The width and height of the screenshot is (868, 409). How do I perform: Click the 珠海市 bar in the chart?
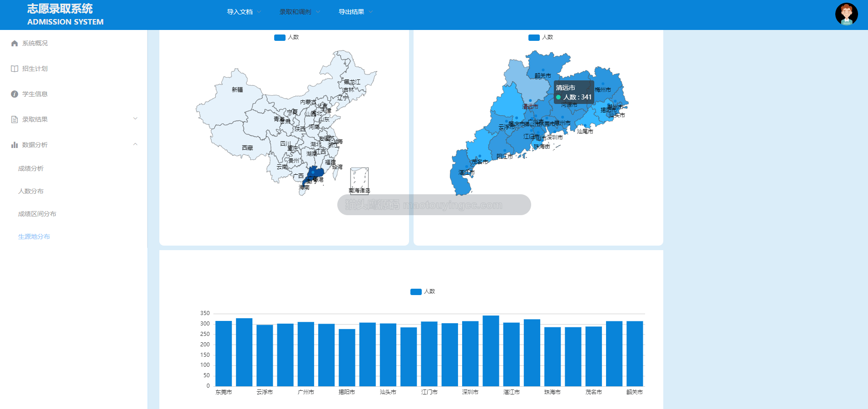(552, 357)
